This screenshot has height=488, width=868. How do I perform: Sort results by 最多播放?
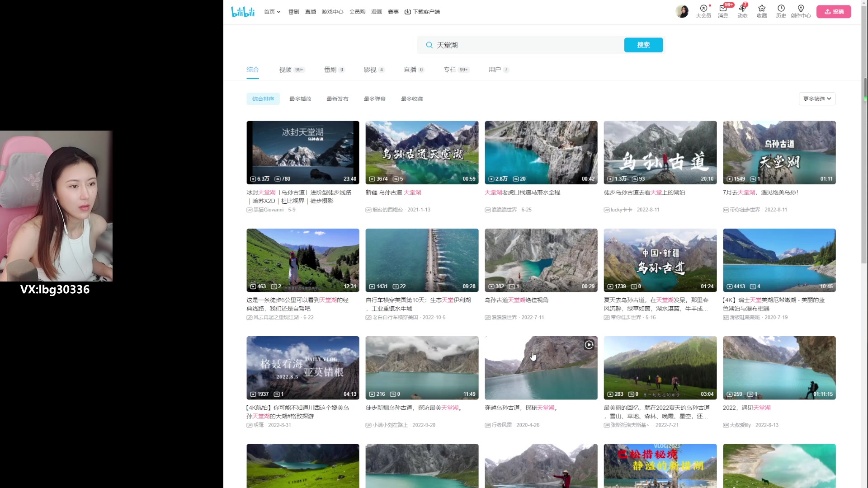(301, 99)
